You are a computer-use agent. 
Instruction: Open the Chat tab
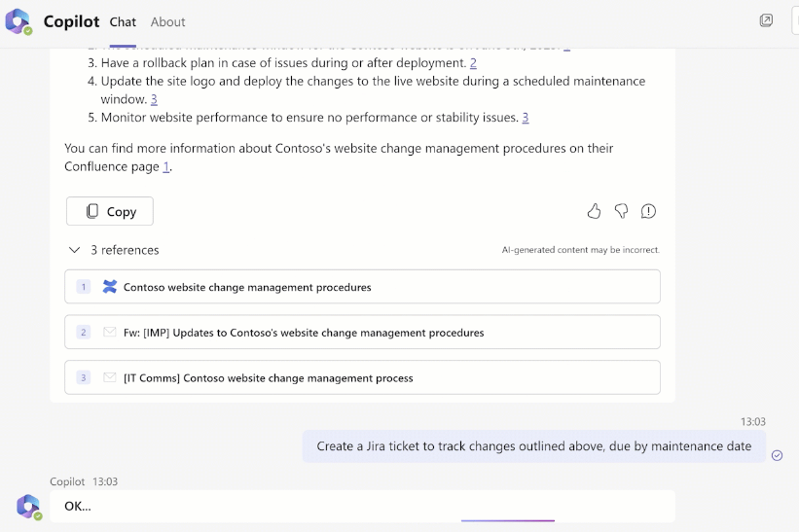(x=123, y=22)
